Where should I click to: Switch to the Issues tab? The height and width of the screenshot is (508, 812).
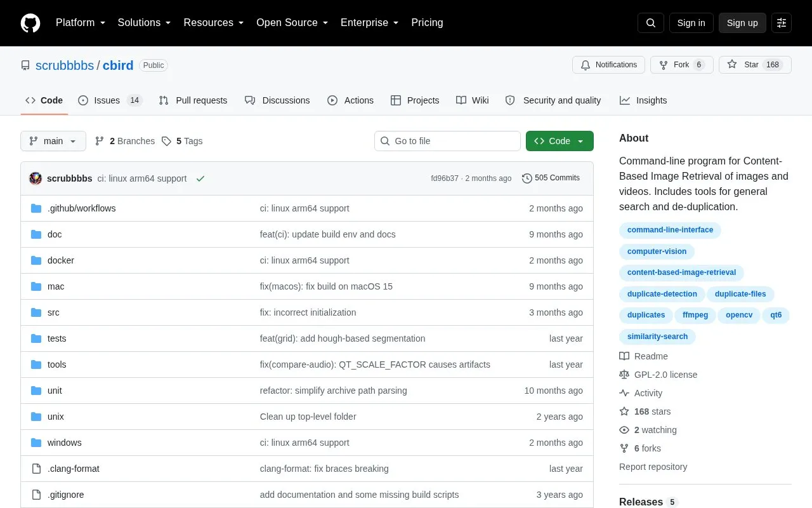(x=110, y=100)
